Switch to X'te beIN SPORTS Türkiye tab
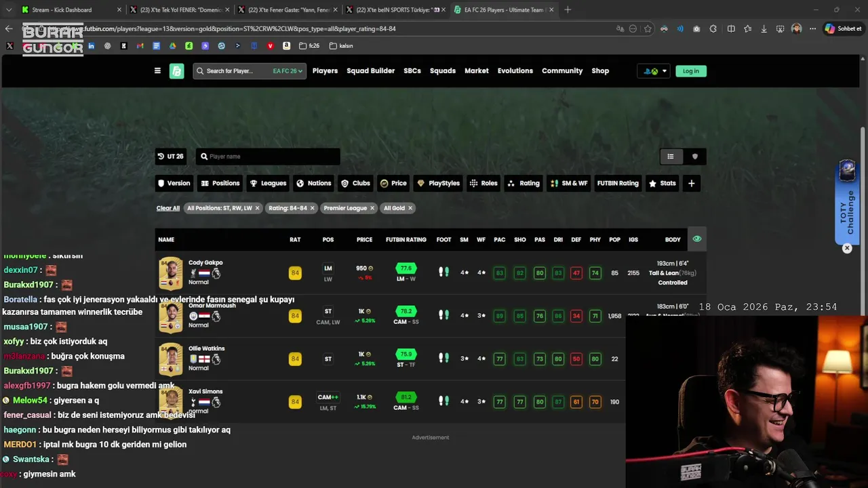Viewport: 868px width, 488px height. click(x=395, y=9)
